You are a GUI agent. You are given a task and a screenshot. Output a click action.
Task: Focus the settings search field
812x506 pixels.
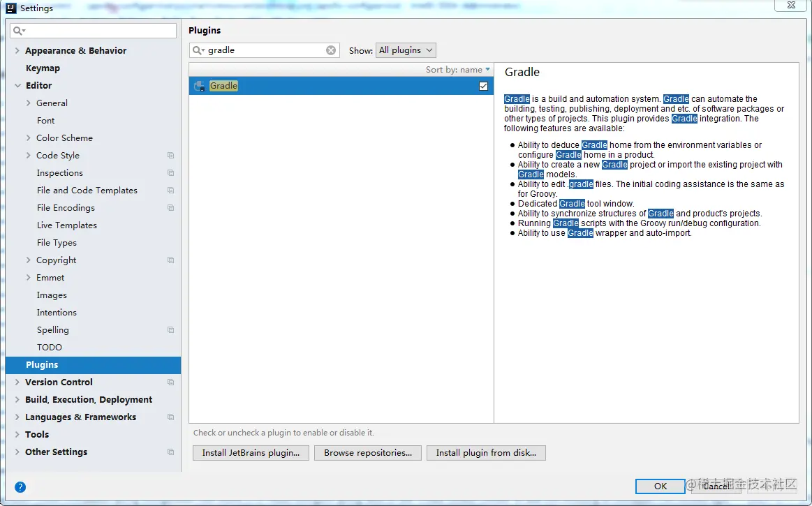(x=94, y=31)
